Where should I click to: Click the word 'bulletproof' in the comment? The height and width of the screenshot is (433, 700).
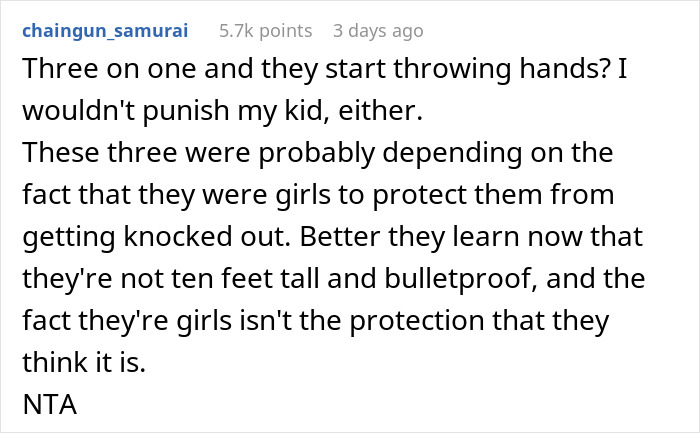point(461,279)
